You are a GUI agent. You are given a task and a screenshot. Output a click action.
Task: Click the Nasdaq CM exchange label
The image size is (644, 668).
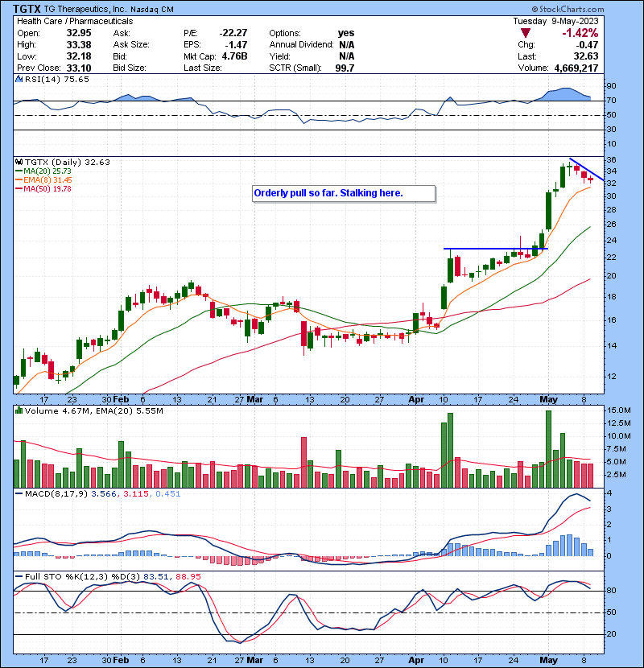tap(151, 10)
